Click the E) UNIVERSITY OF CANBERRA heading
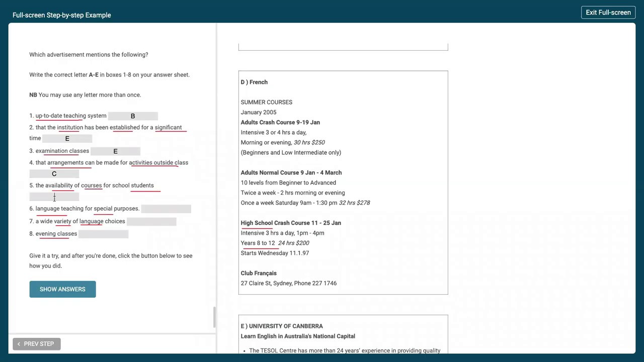 tap(282, 326)
